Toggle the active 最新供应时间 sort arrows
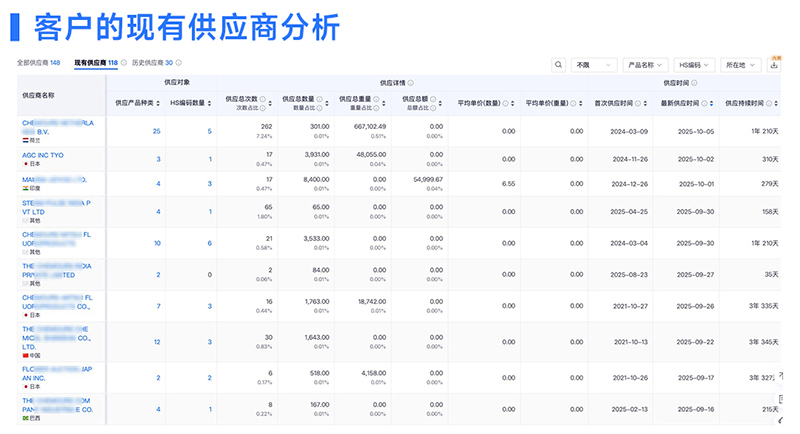Viewport: 800px width, 434px height. 711,103
